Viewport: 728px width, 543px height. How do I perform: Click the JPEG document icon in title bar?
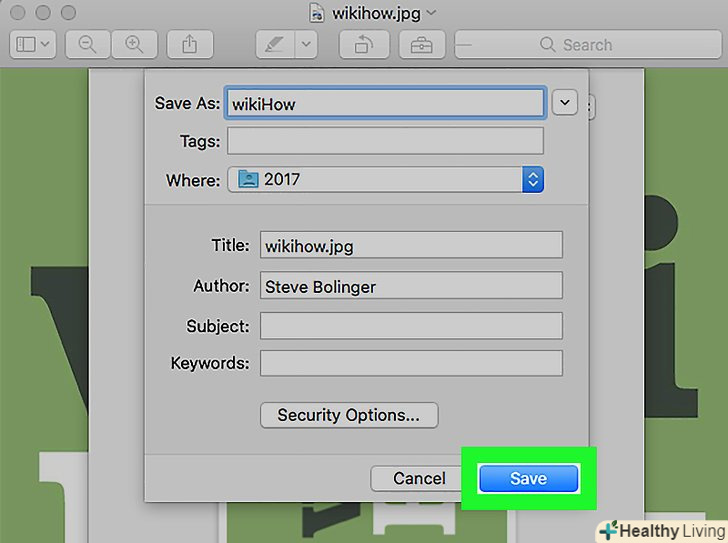pyautogui.click(x=317, y=13)
